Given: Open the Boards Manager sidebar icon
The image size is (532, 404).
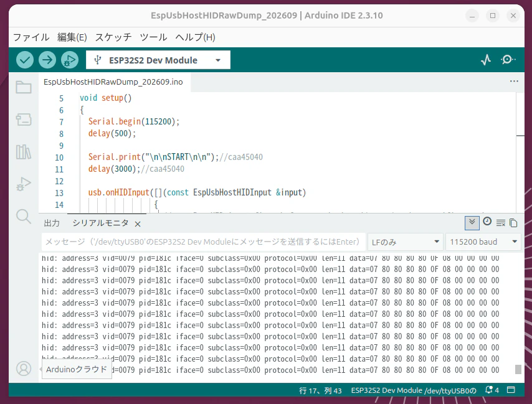Looking at the screenshot, I should (x=24, y=120).
